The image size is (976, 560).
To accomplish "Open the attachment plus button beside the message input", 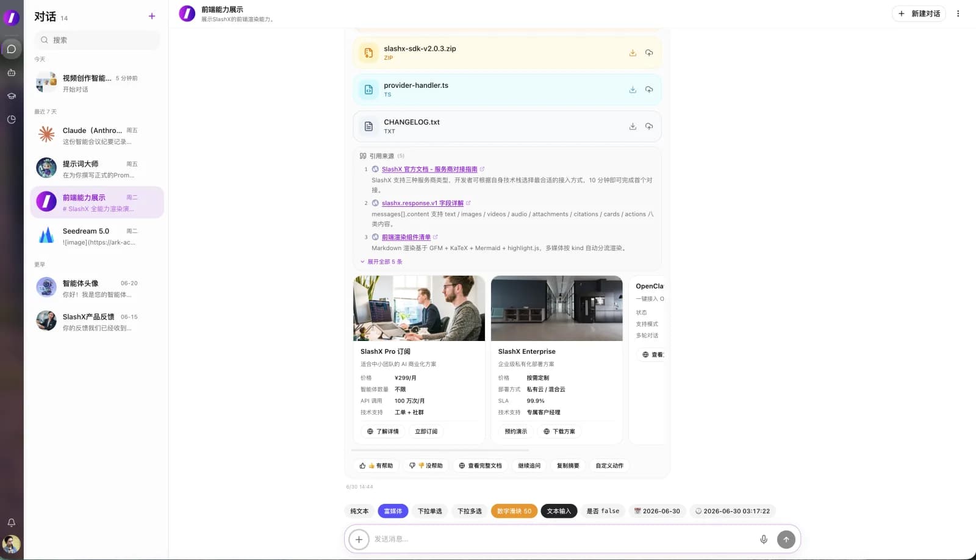I will point(359,539).
